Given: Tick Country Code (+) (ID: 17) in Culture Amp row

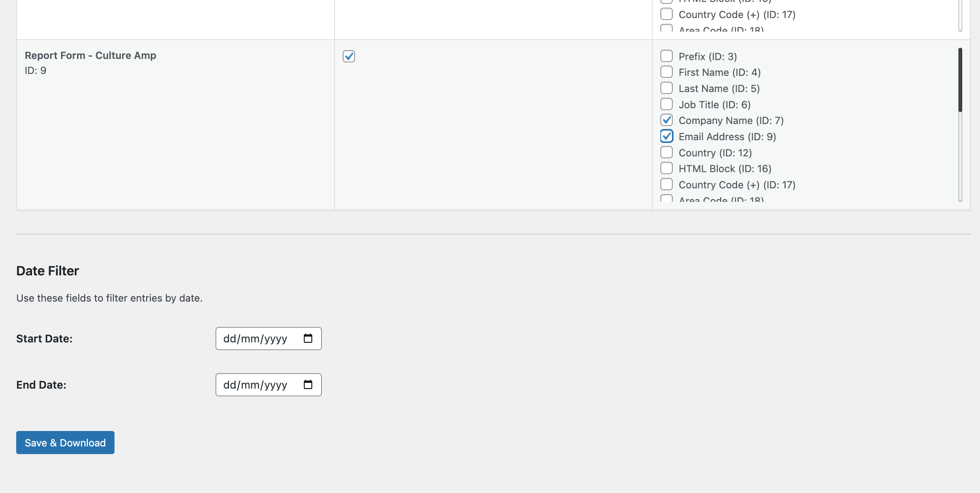Looking at the screenshot, I should (667, 184).
